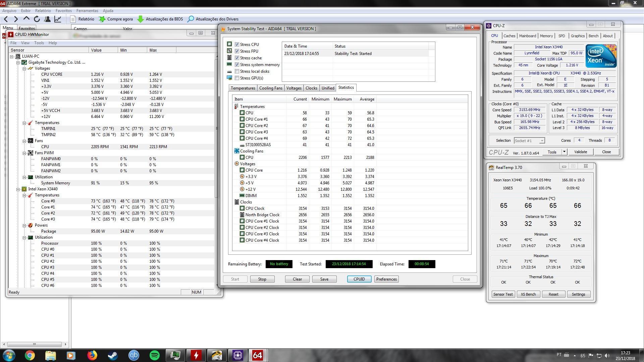This screenshot has height=362, width=644.
Task: Open CPU-Z Tools dropdown arrow
Action: pyautogui.click(x=564, y=152)
